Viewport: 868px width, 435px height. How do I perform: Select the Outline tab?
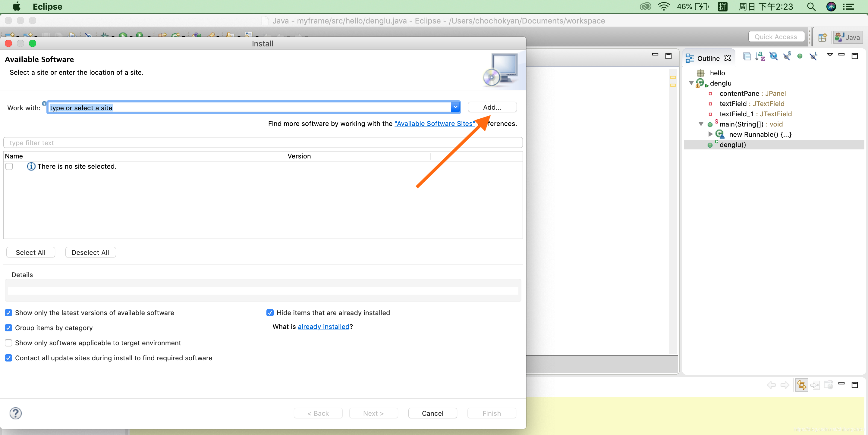pos(708,58)
